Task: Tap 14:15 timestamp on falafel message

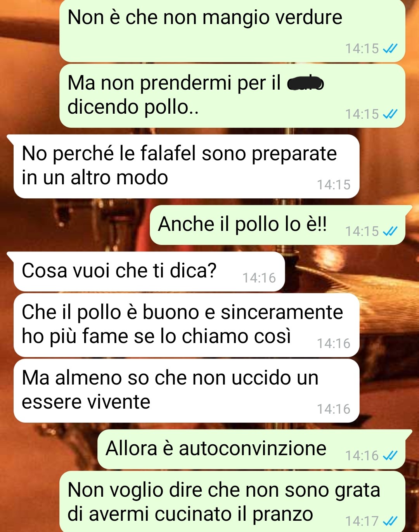Action: [x=334, y=185]
